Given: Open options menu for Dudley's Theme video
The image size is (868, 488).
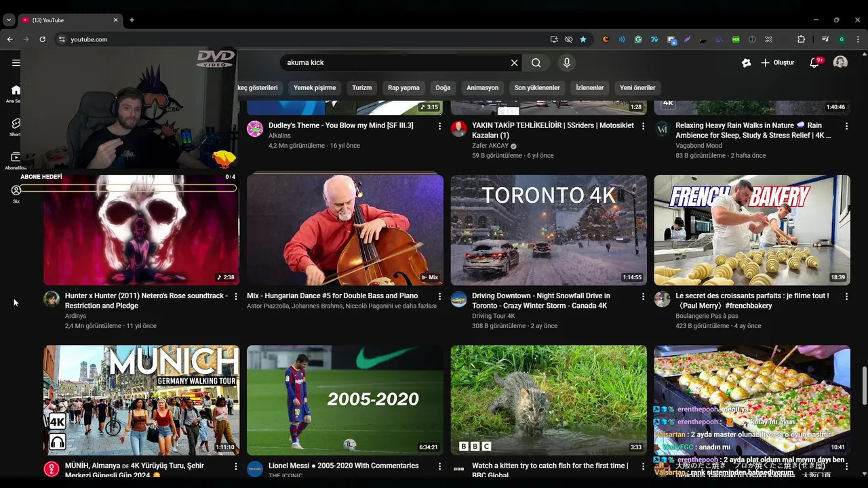Looking at the screenshot, I should [439, 126].
